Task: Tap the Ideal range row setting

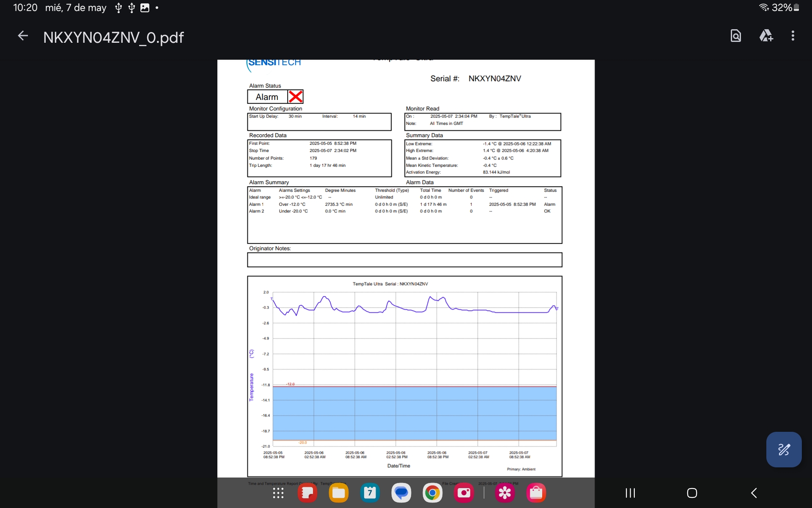Action: point(300,197)
